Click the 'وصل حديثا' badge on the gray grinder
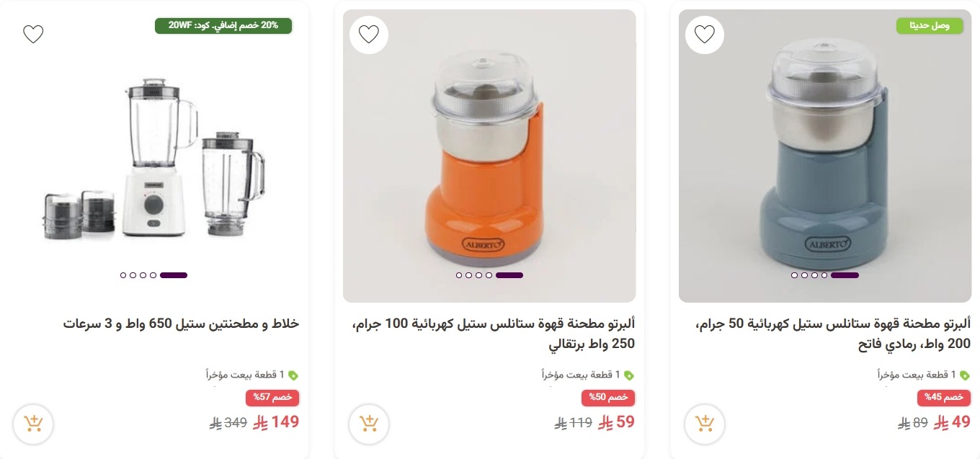 point(930,24)
